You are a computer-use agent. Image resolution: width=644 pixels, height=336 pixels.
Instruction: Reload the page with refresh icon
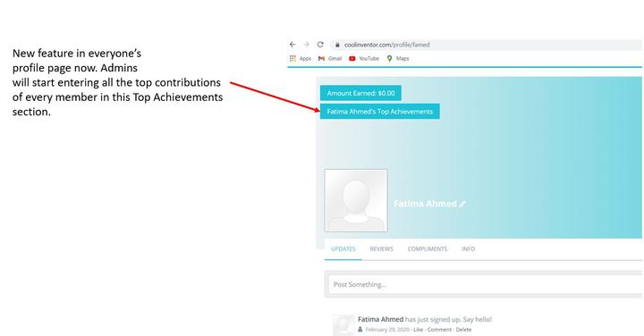click(320, 45)
